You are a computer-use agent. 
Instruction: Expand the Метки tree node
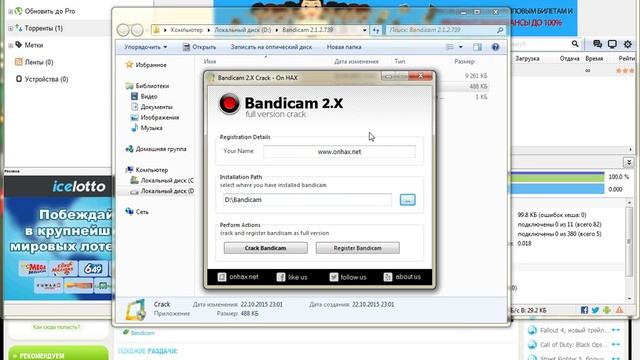tap(11, 46)
